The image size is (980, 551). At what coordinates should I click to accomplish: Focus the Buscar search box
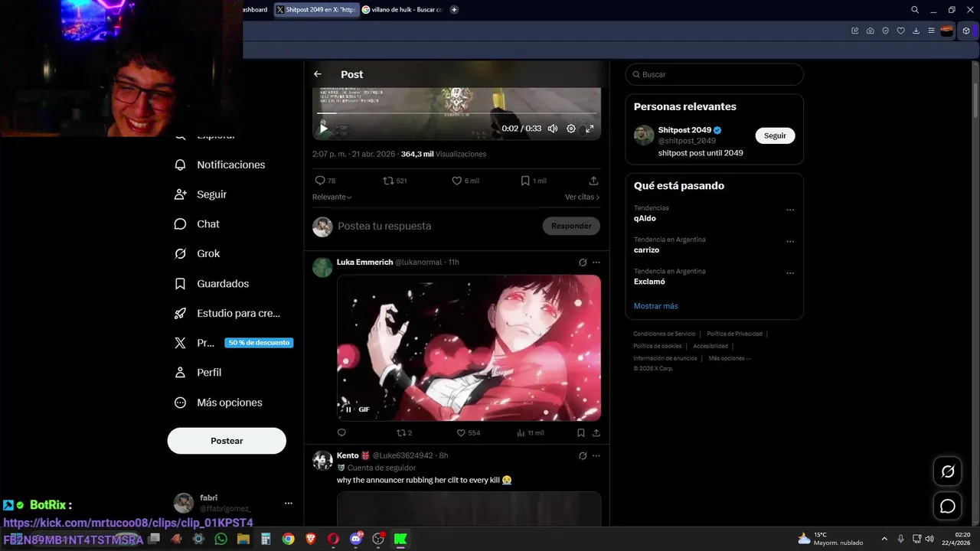[714, 74]
